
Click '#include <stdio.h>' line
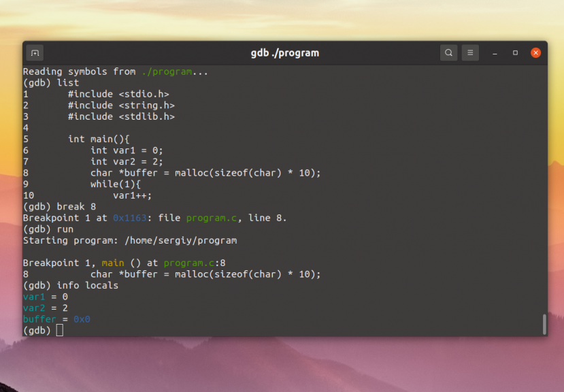coord(118,94)
